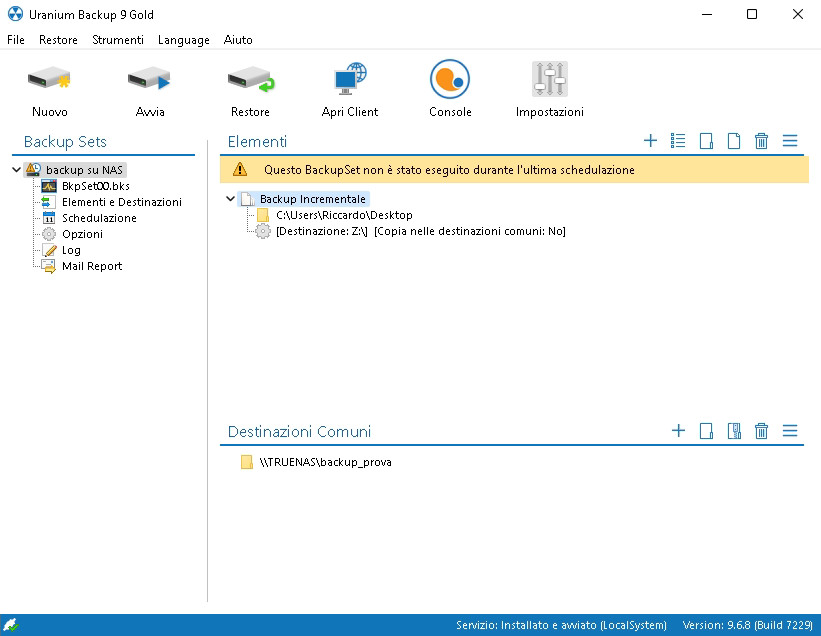Screen dimensions: 821x636
Task: Open the Opzioni section
Action: coord(82,234)
